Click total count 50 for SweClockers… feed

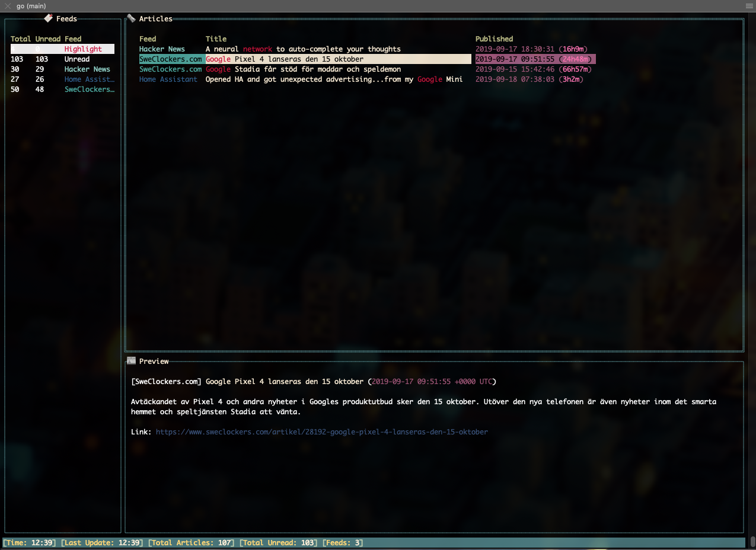(15, 89)
